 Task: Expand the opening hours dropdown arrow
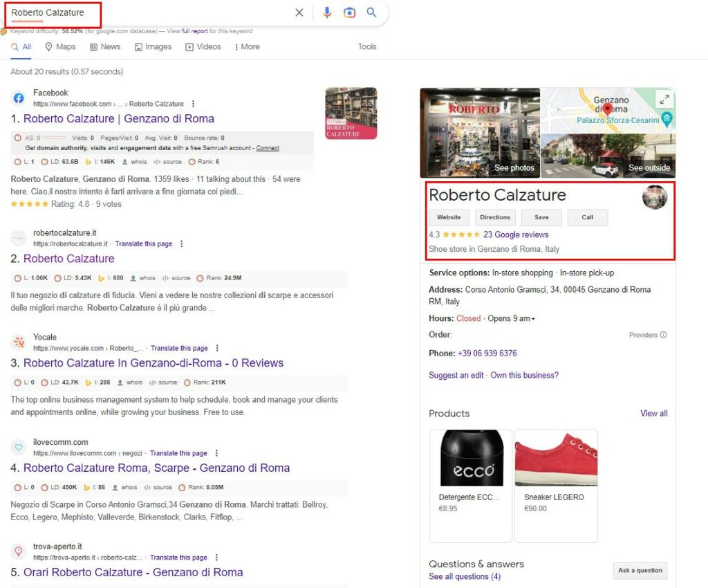coord(533,319)
